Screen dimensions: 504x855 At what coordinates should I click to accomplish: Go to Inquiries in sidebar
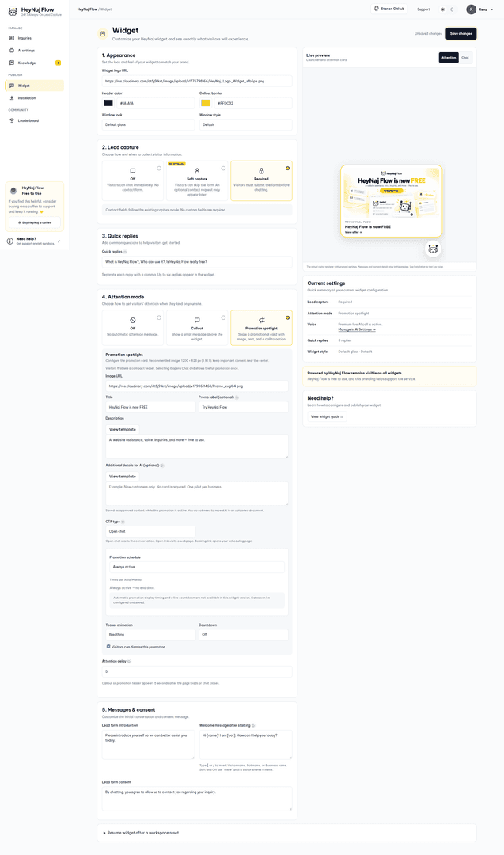pyautogui.click(x=34, y=38)
